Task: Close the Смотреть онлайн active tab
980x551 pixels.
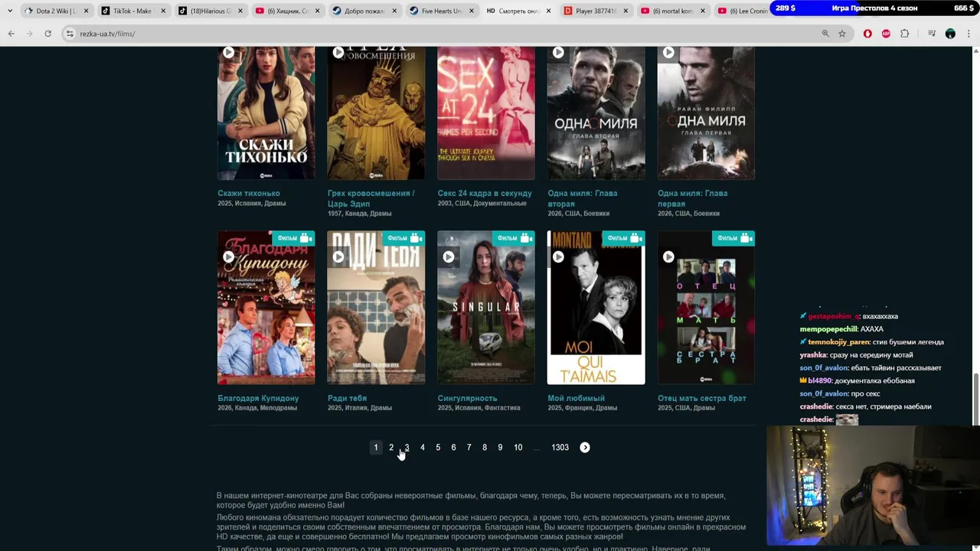Action: pyautogui.click(x=548, y=11)
